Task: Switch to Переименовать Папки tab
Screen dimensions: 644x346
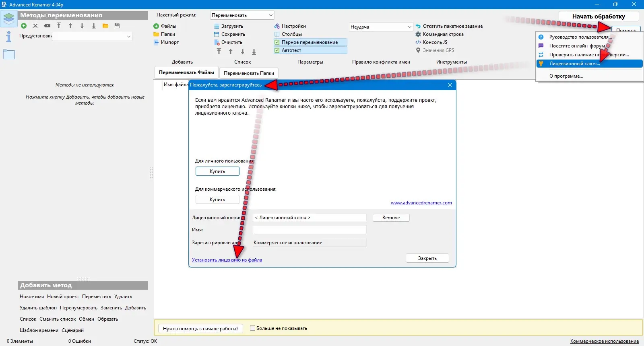Action: point(249,73)
